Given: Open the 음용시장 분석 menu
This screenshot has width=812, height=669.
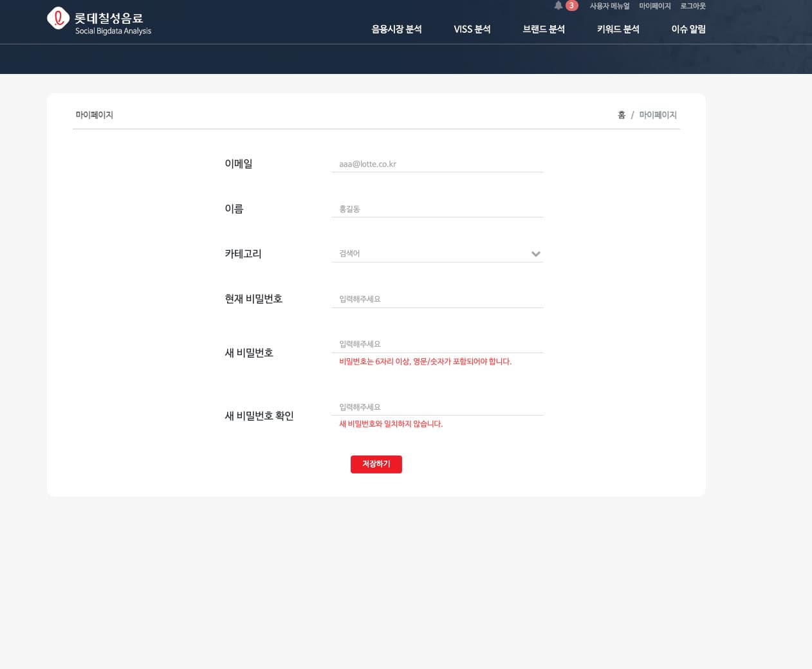Looking at the screenshot, I should point(396,30).
